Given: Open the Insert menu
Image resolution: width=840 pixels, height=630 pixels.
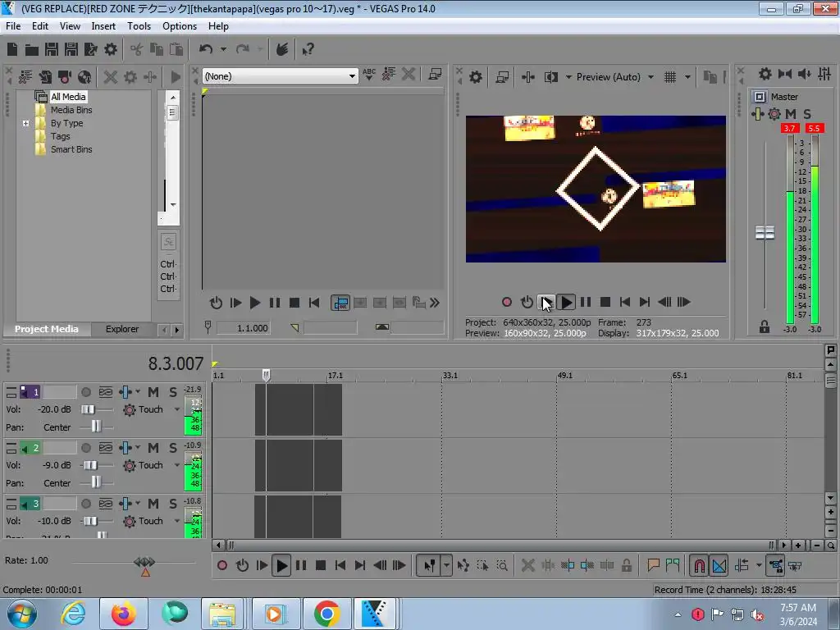Looking at the screenshot, I should (103, 26).
